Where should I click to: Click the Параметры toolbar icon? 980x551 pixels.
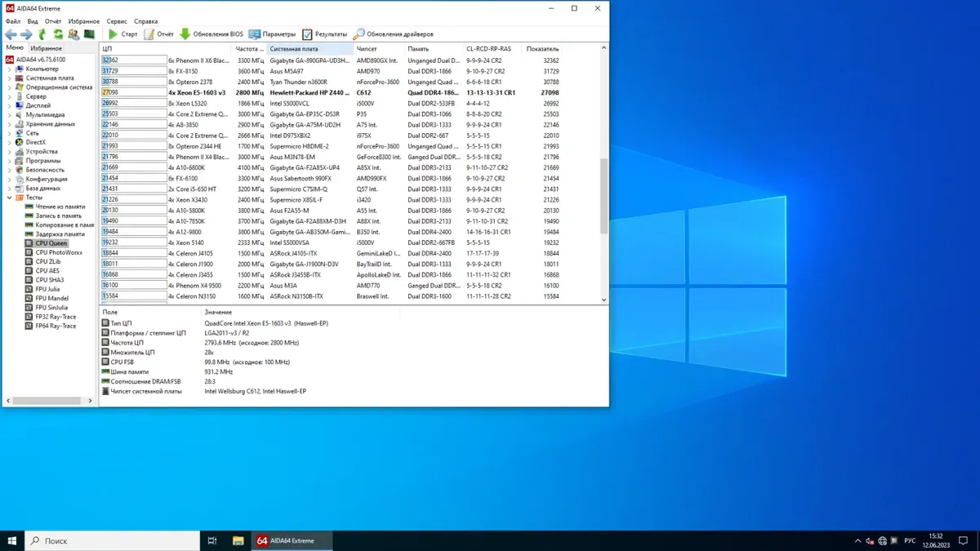(x=272, y=34)
